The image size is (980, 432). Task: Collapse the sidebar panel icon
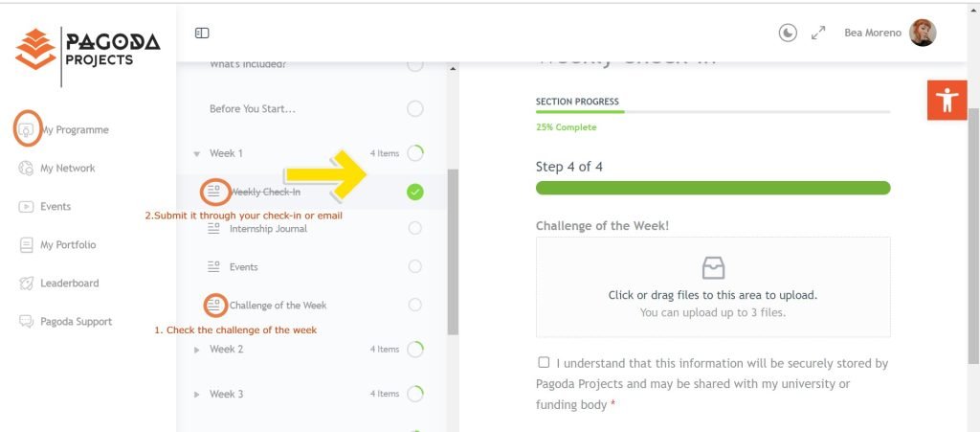[x=202, y=33]
